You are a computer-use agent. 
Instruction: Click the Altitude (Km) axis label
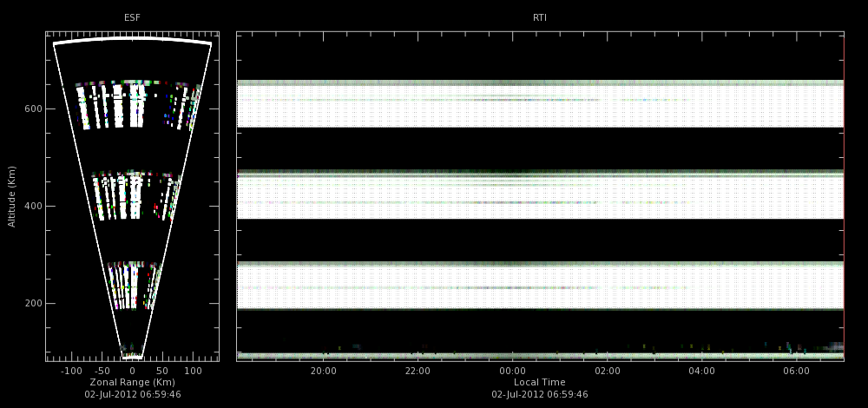click(11, 196)
